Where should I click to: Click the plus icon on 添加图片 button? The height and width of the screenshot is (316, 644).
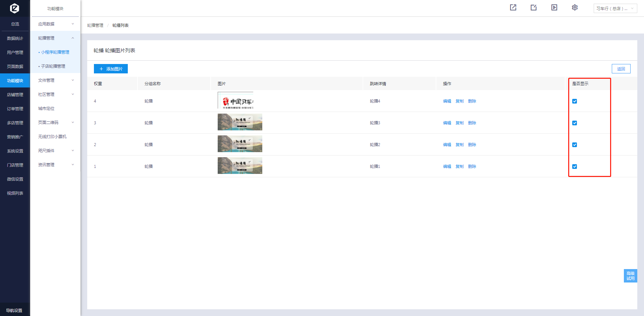pos(101,69)
